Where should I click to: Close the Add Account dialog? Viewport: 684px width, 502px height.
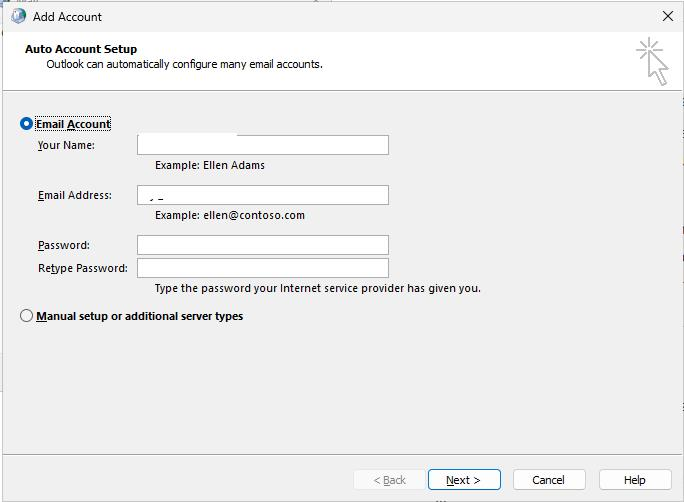(668, 16)
